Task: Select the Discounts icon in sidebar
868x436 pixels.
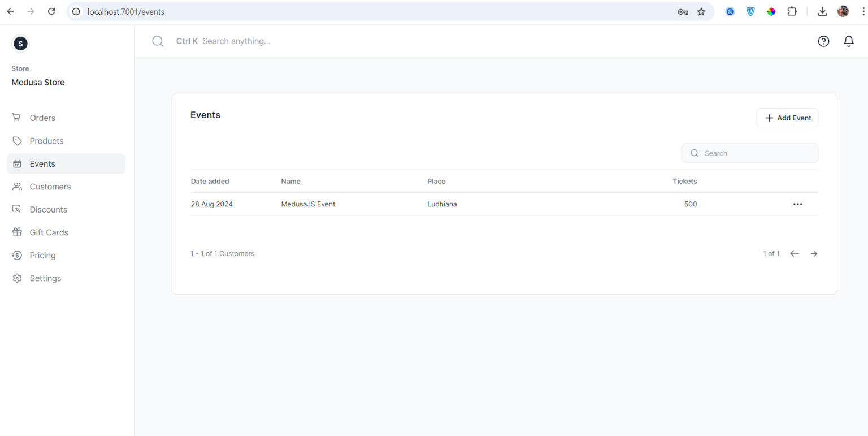Action: 17,209
